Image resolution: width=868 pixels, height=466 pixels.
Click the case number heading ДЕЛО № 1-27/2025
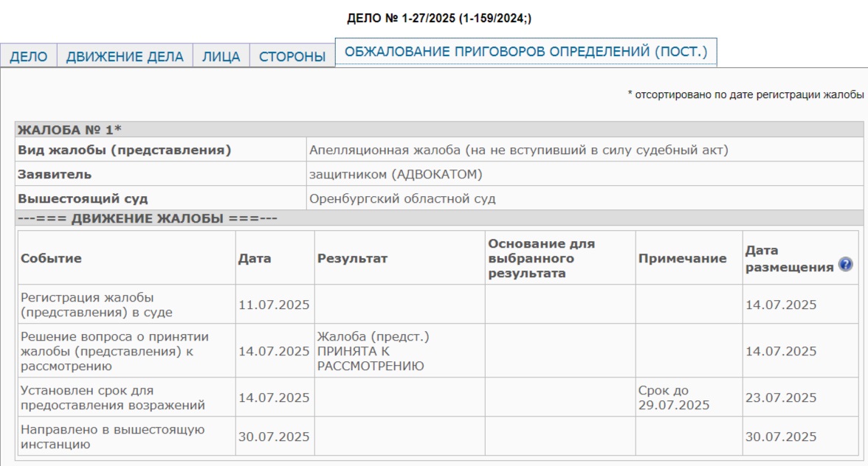[x=438, y=19]
